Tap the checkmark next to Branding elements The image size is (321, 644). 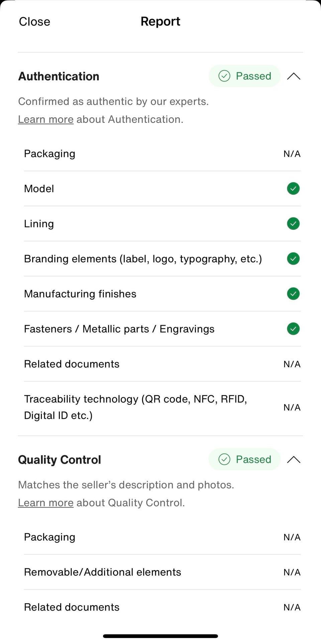[293, 259]
